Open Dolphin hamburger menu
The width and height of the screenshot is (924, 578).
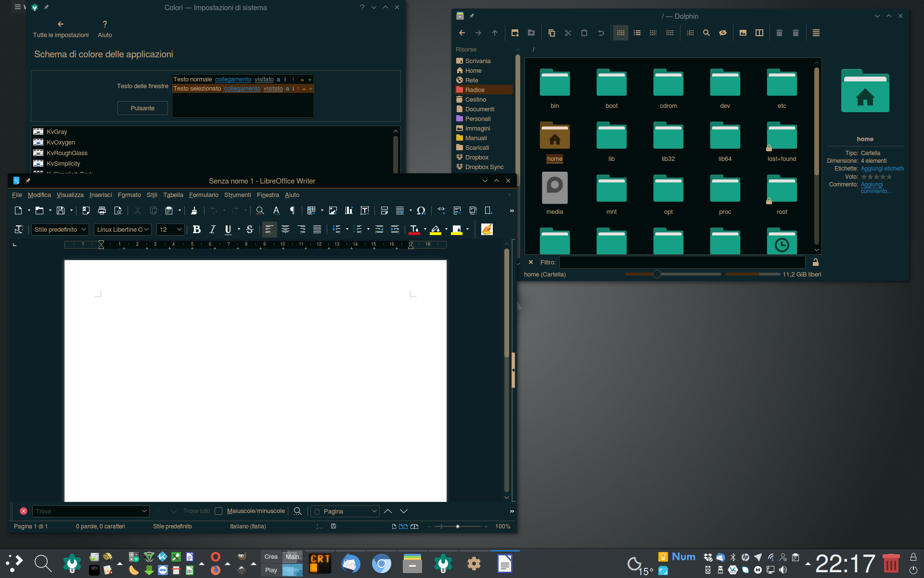point(816,33)
